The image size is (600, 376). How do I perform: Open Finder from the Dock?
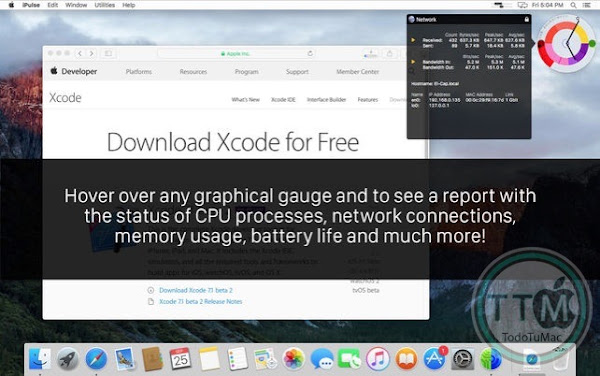39,359
